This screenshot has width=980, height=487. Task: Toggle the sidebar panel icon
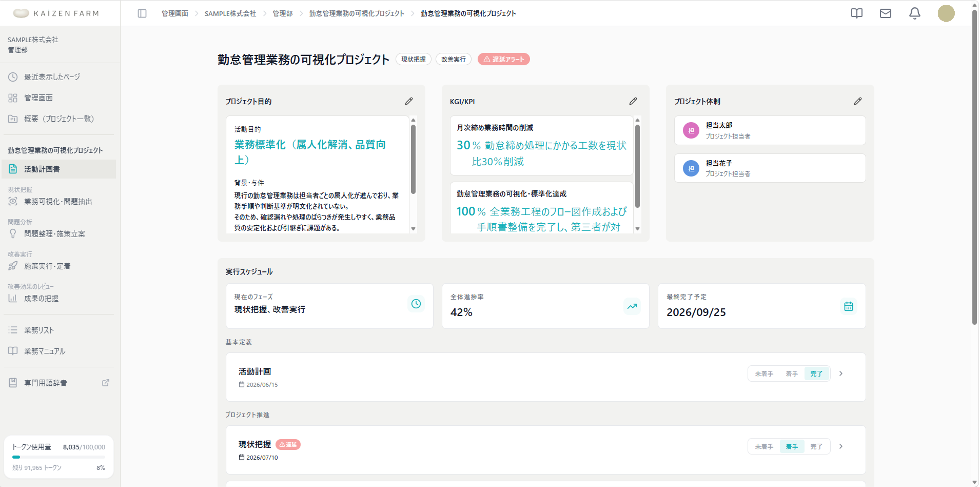142,13
